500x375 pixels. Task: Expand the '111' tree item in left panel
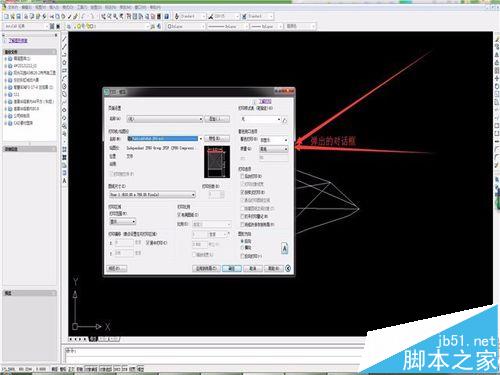pyautogui.click(x=6, y=95)
